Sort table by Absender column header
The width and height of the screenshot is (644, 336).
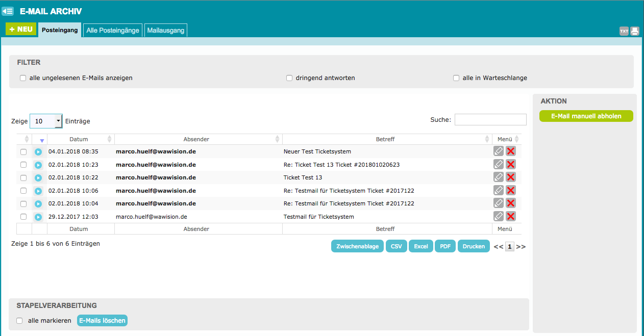click(196, 139)
